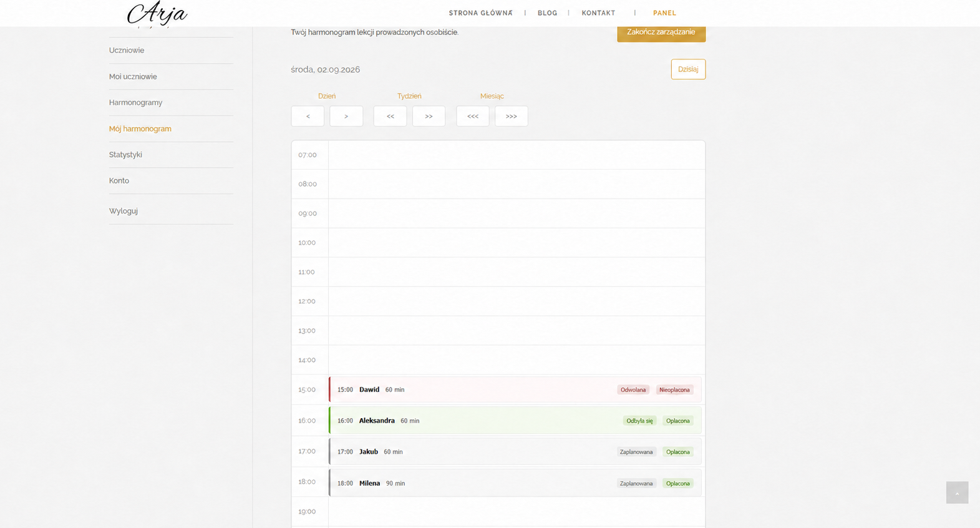Open Strona Główna in top navigation
This screenshot has height=528, width=980.
point(480,13)
